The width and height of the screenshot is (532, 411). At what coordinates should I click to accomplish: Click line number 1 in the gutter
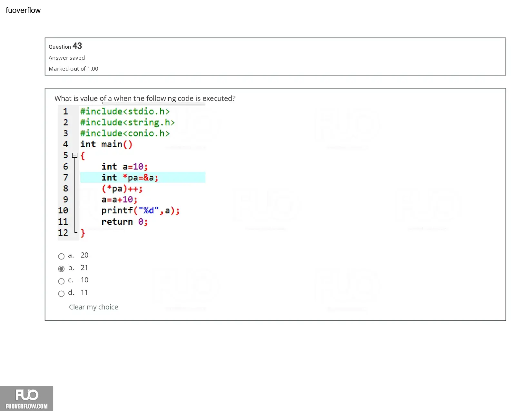65,112
